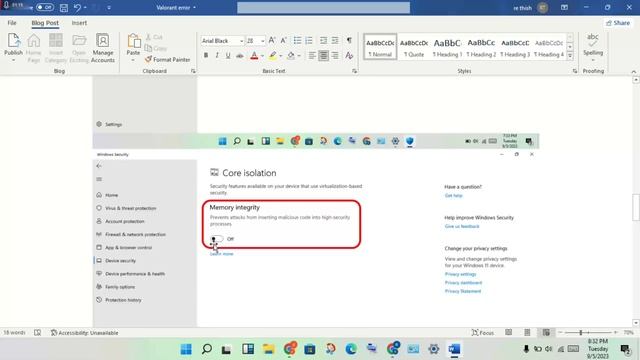Toggle strikethrough formatting

tap(240, 56)
